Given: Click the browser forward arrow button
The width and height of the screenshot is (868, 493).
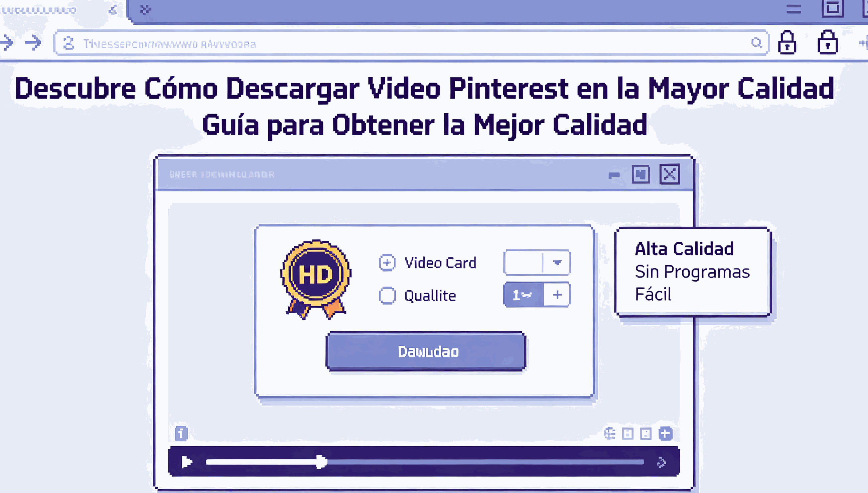Looking at the screenshot, I should point(33,43).
